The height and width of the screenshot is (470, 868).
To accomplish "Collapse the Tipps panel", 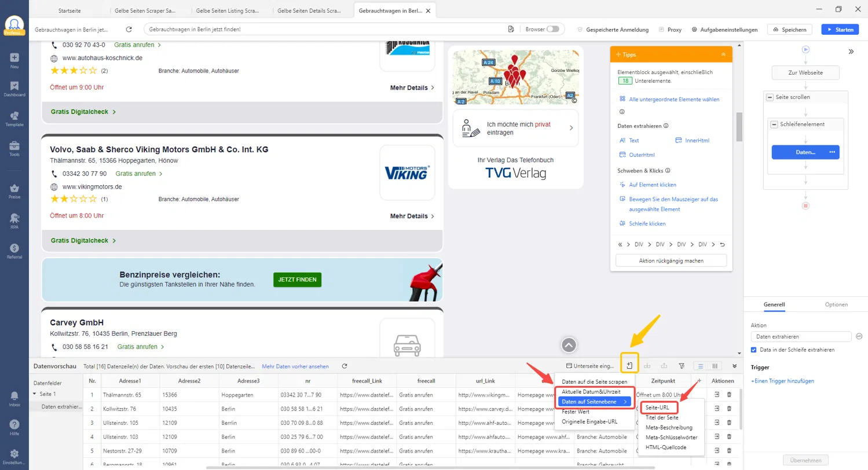I will 723,54.
